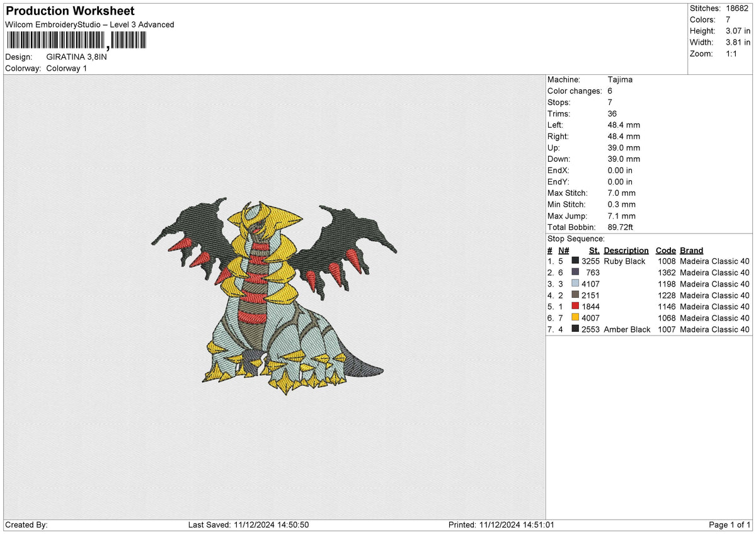Click the 'Stop Sequence:' label
The height and width of the screenshot is (534, 756).
576,239
